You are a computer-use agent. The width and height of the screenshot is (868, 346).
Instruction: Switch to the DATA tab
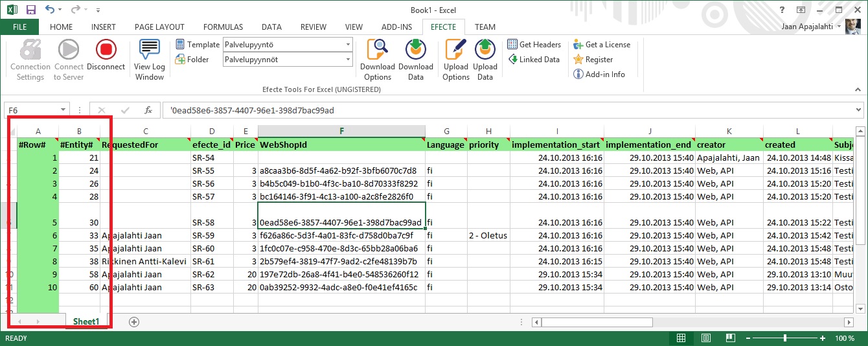click(x=271, y=27)
